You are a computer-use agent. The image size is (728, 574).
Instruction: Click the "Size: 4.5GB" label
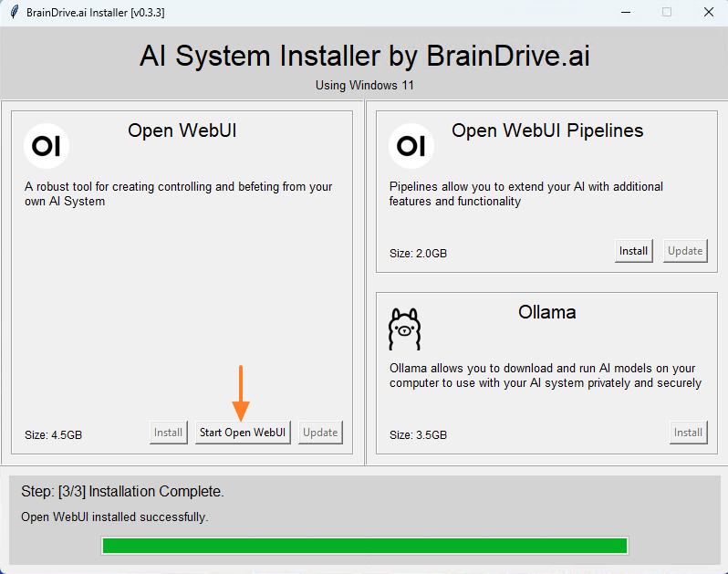pyautogui.click(x=53, y=435)
